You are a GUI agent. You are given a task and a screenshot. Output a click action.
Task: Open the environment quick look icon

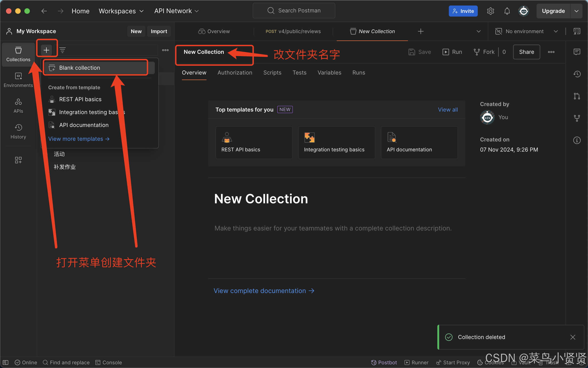click(x=577, y=32)
